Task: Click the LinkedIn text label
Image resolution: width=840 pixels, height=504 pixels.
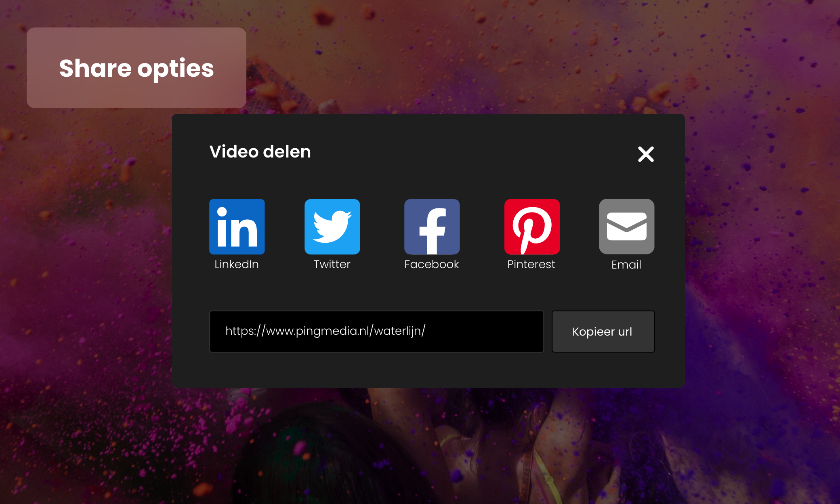Action: point(237,264)
